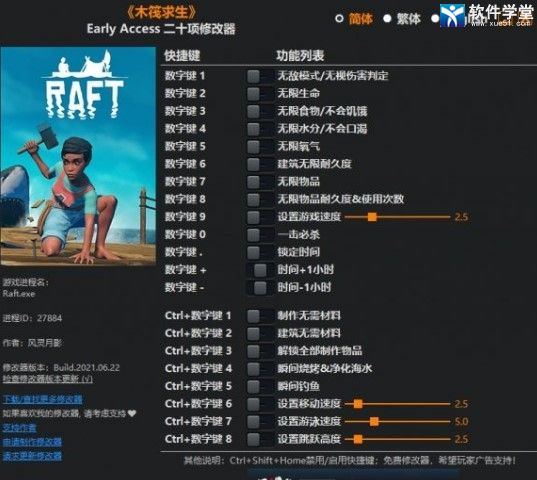Toggle the 设置游泳速度 switch
This screenshot has height=480, width=537.
click(260, 421)
